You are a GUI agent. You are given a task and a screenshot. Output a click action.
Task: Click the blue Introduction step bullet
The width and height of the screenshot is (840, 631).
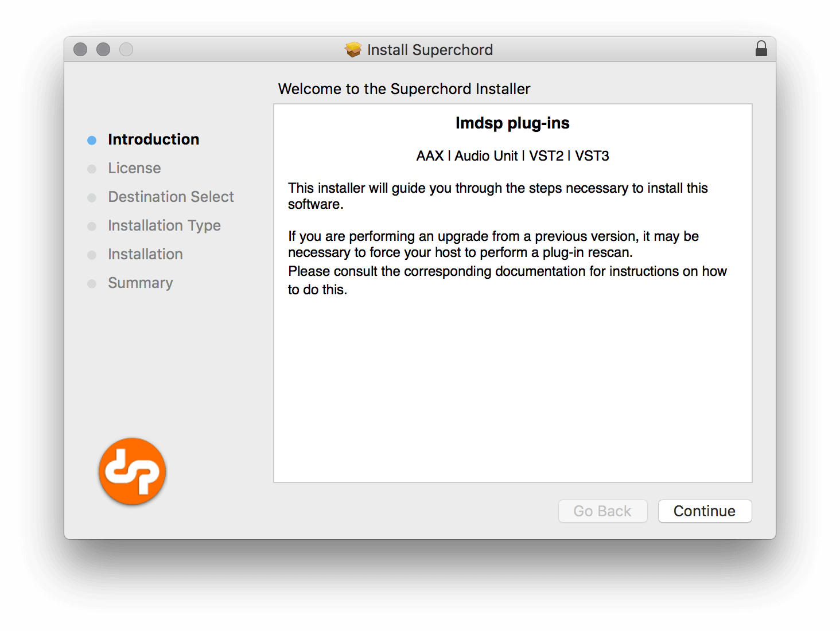pos(92,140)
